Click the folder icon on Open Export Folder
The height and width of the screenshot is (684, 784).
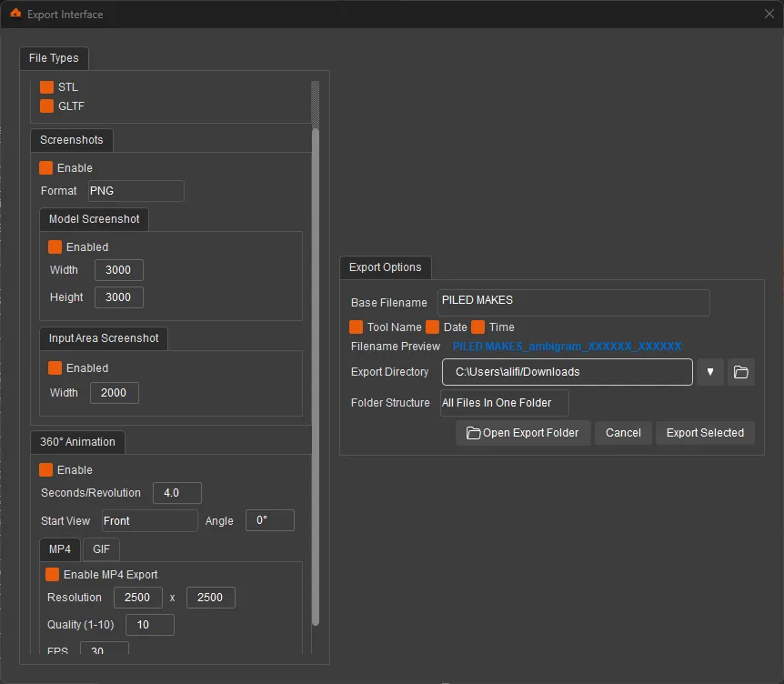point(474,433)
